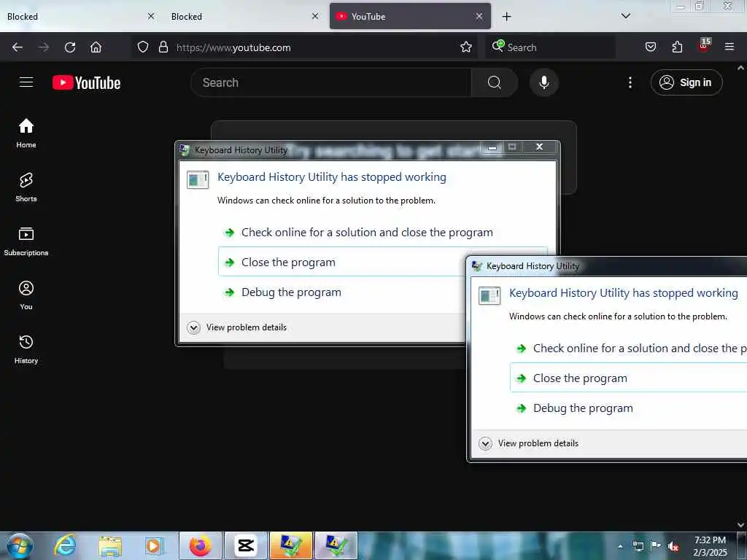The height and width of the screenshot is (560, 747).
Task: Click the page scrollbar up arrow
Action: (x=741, y=68)
